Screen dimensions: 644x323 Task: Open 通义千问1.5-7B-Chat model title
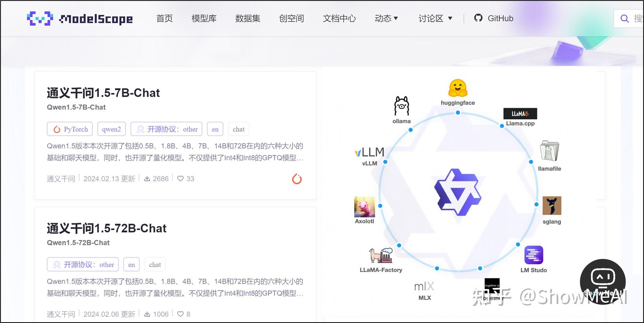[103, 93]
